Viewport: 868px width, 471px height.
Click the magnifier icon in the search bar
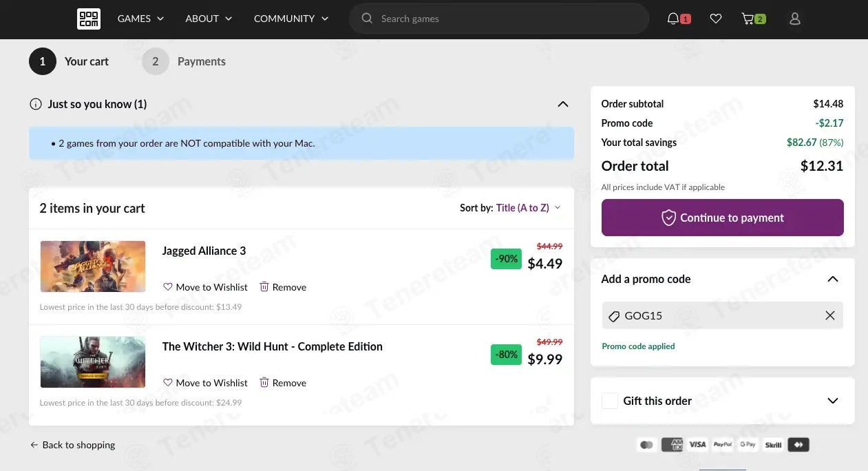(x=367, y=19)
